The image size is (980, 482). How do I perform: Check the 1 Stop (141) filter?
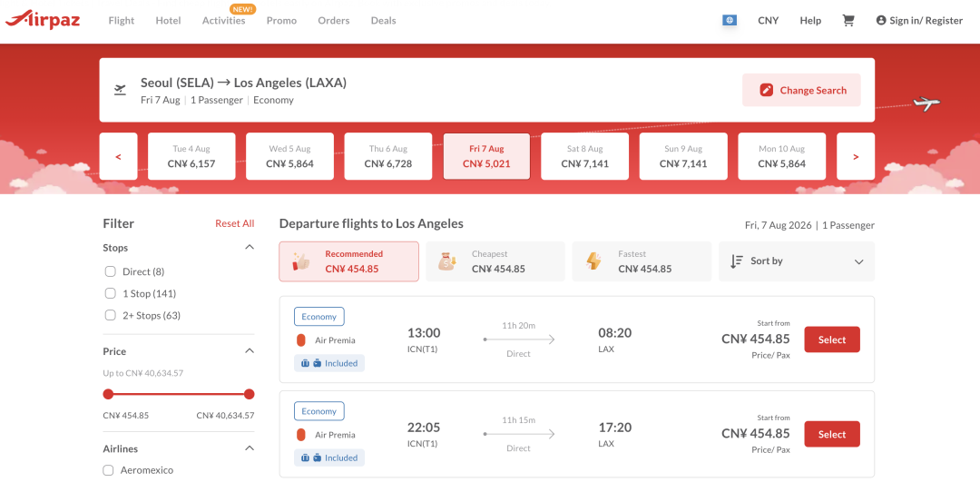point(111,293)
